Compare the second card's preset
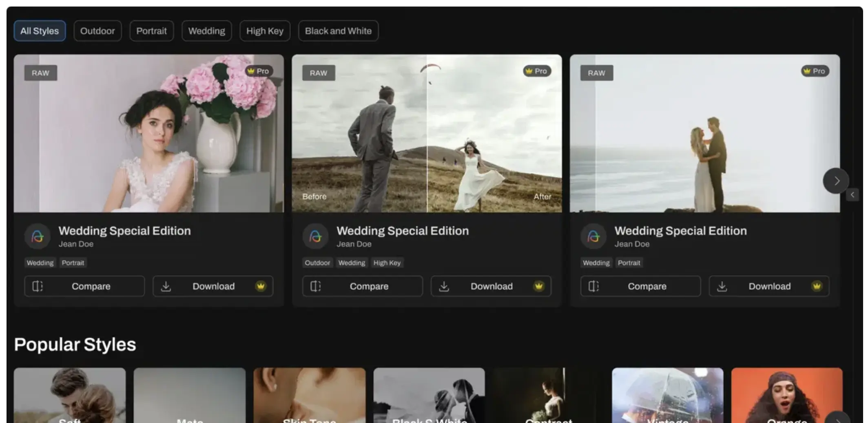 (x=363, y=286)
